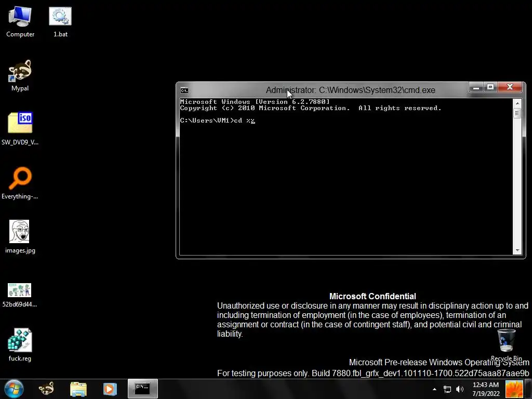Click the console scrollbar down arrow
This screenshot has width=532, height=399.
click(x=517, y=250)
